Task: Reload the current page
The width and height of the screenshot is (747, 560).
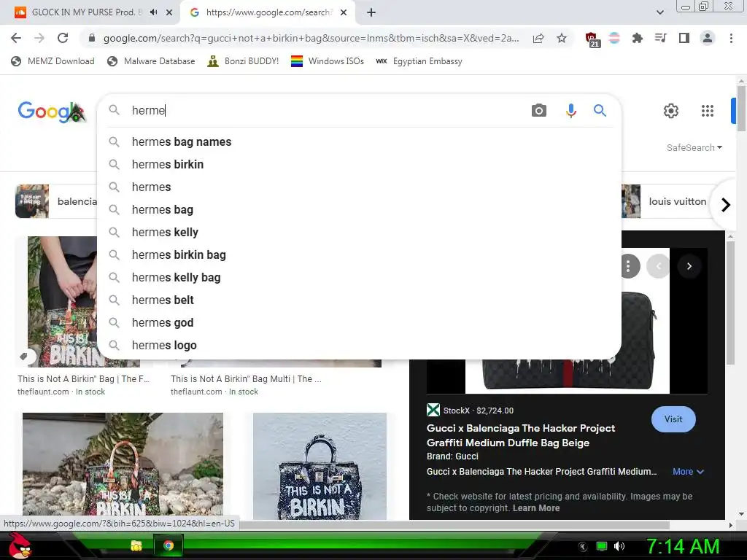Action: (63, 38)
